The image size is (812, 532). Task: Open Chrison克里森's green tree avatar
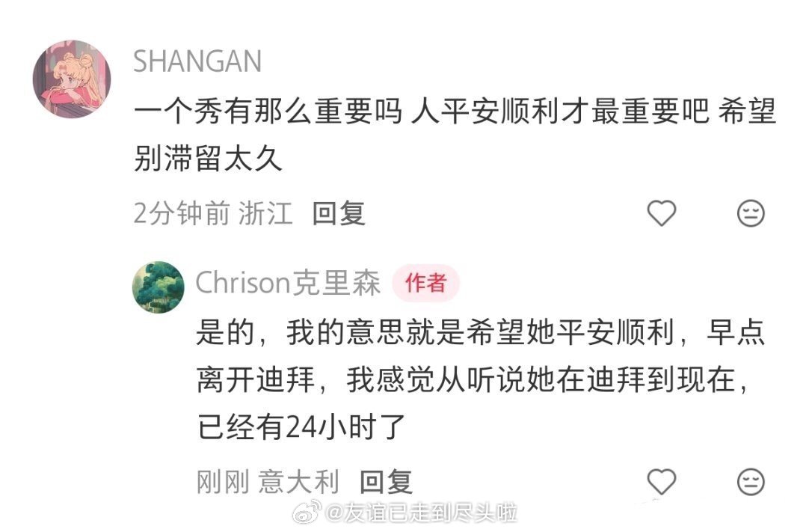[159, 287]
